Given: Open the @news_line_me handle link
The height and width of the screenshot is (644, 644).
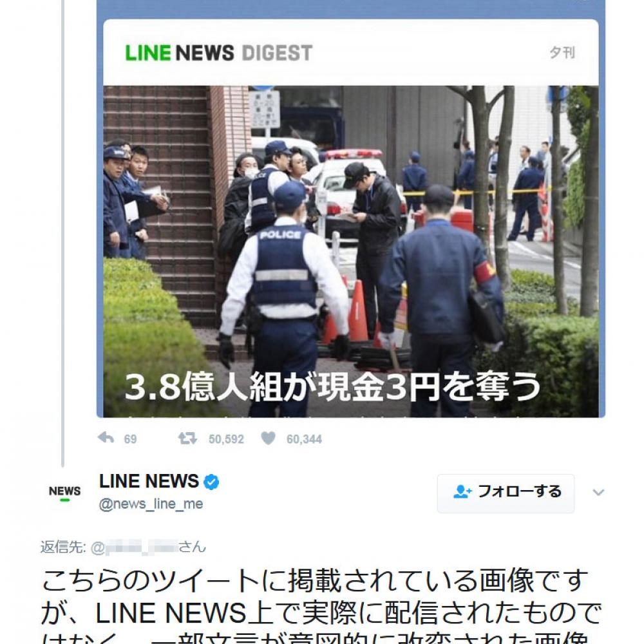Looking at the screenshot, I should [151, 504].
